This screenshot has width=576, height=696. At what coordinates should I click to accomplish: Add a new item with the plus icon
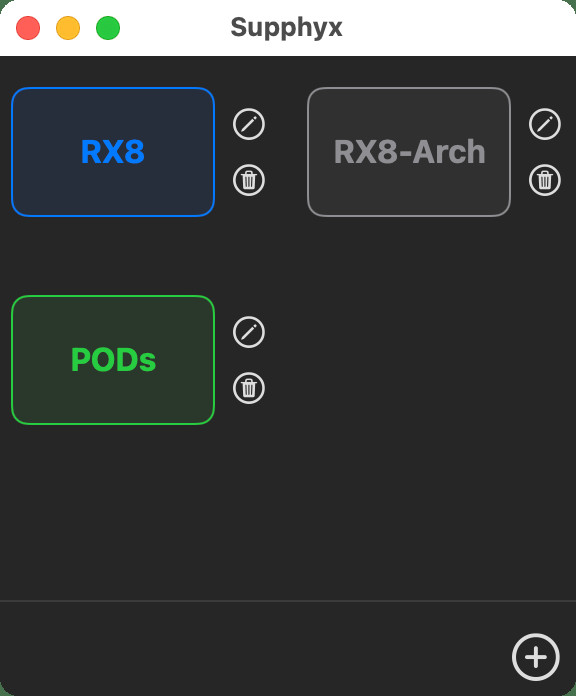tap(536, 657)
